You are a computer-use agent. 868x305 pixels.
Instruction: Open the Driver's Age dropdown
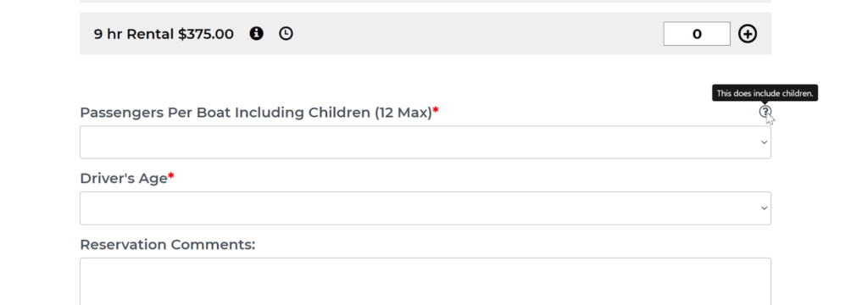point(426,208)
